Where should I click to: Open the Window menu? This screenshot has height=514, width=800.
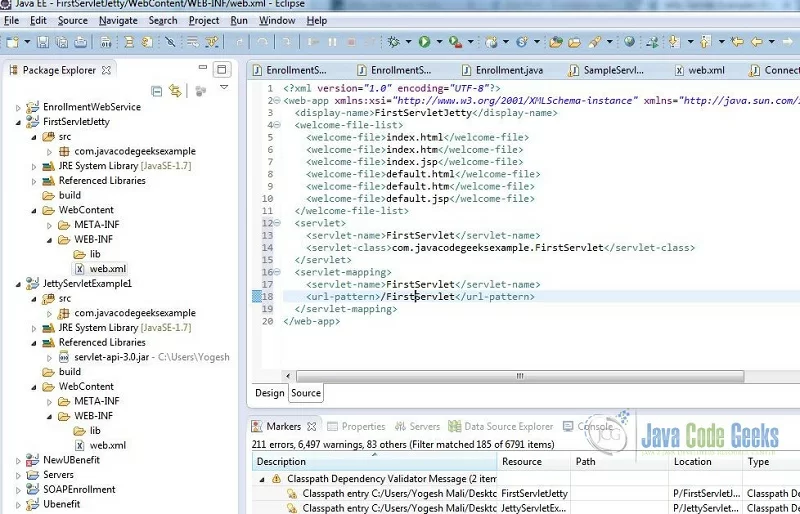pyautogui.click(x=277, y=20)
